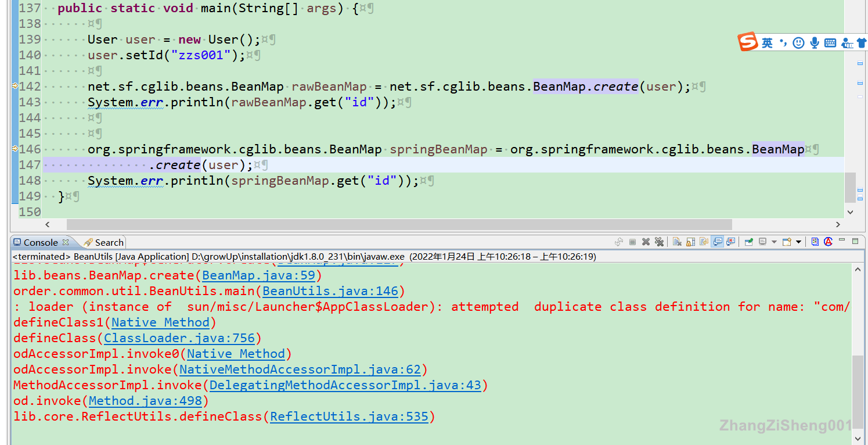Open the ReflectUtils.java:535 hyperlink
The height and width of the screenshot is (445, 868).
pos(349,417)
